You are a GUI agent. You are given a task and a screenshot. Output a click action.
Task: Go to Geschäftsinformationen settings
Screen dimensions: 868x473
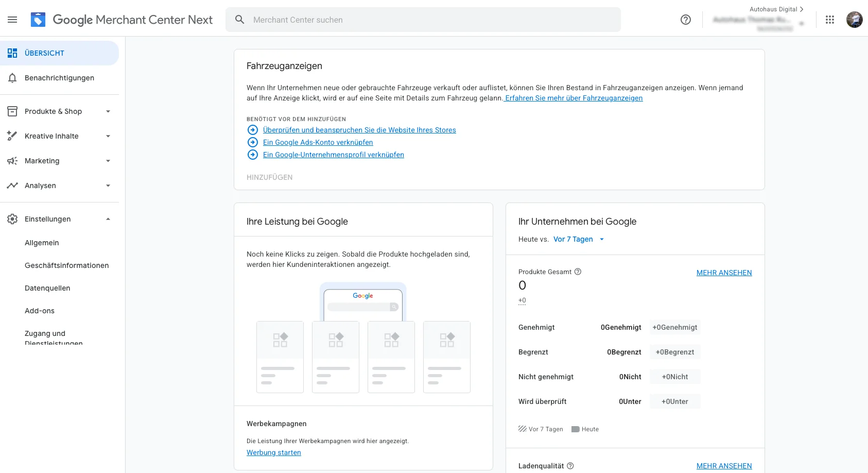(x=66, y=265)
